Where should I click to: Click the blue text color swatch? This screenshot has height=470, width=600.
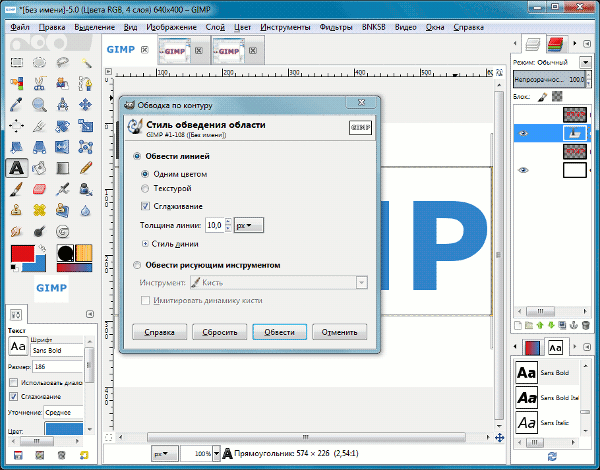pos(64,429)
